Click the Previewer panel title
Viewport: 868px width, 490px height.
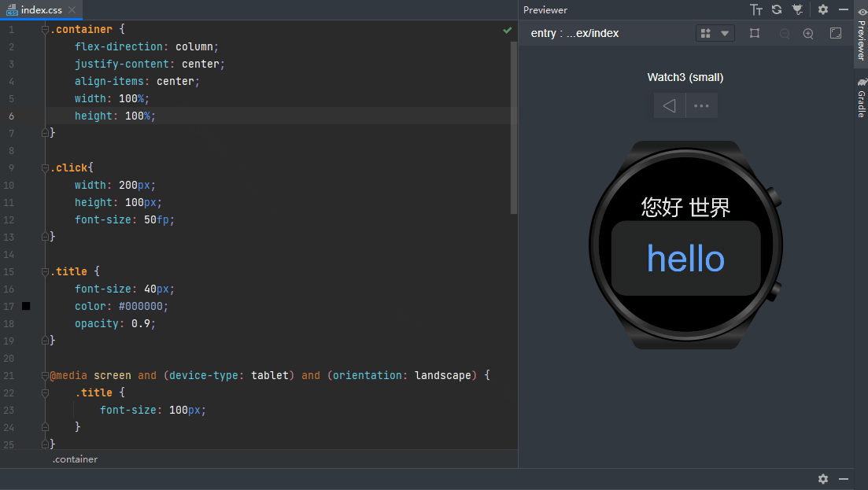(545, 10)
